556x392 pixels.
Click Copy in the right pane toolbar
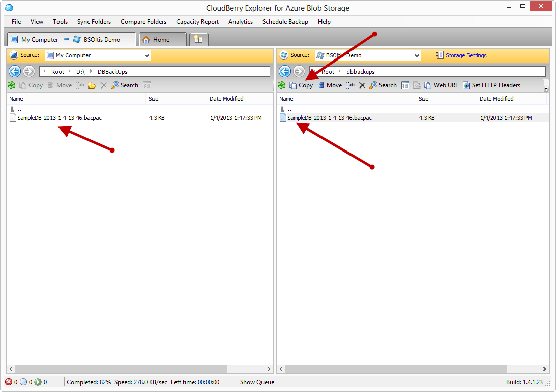click(301, 85)
